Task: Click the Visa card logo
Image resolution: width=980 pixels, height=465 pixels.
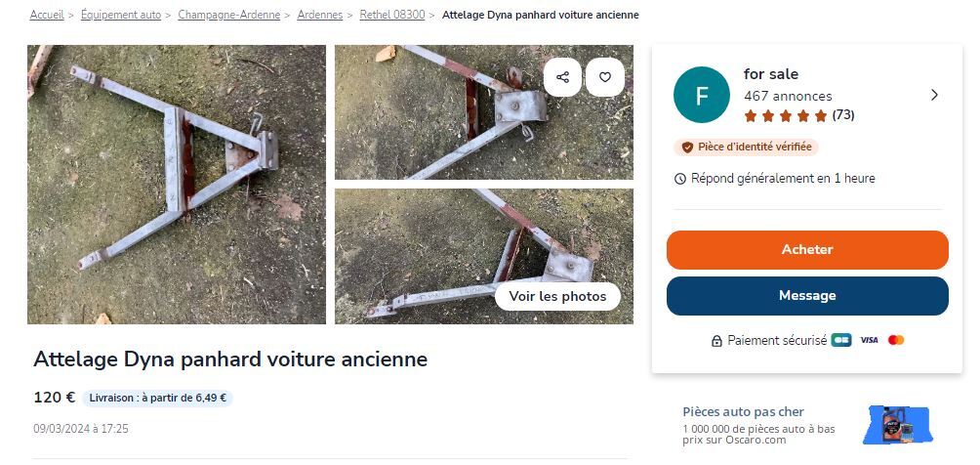Action: pyautogui.click(x=869, y=340)
